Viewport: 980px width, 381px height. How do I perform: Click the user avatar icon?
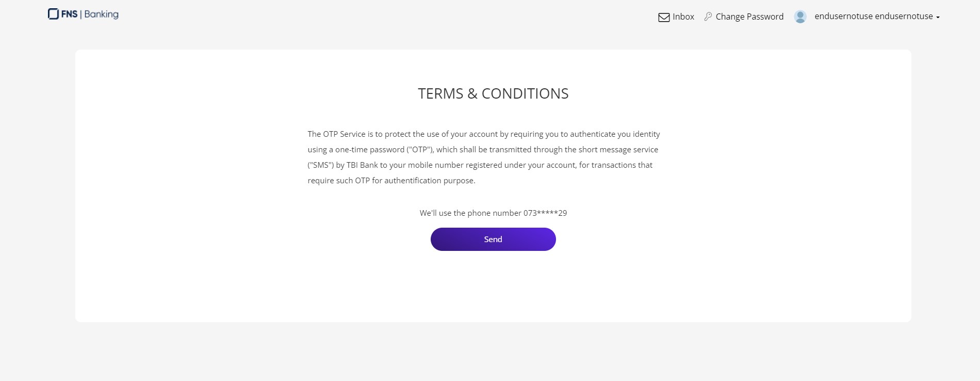coord(800,17)
